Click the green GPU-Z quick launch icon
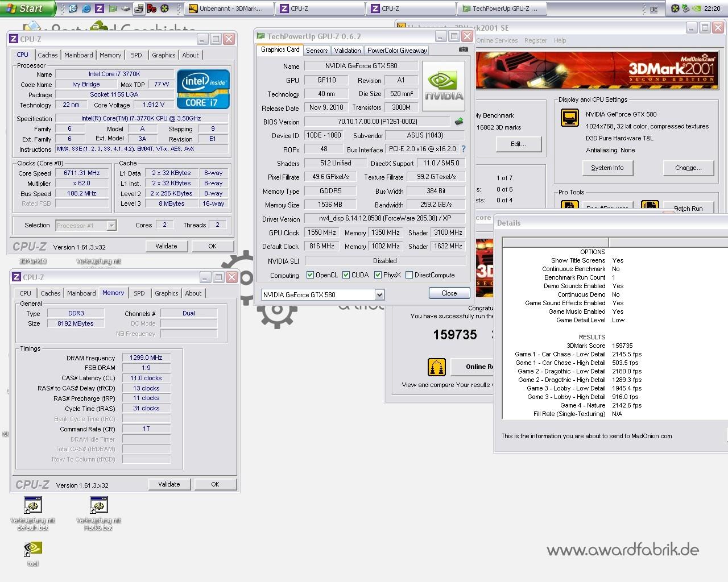Screen dimensions: 728x582 pos(113,9)
